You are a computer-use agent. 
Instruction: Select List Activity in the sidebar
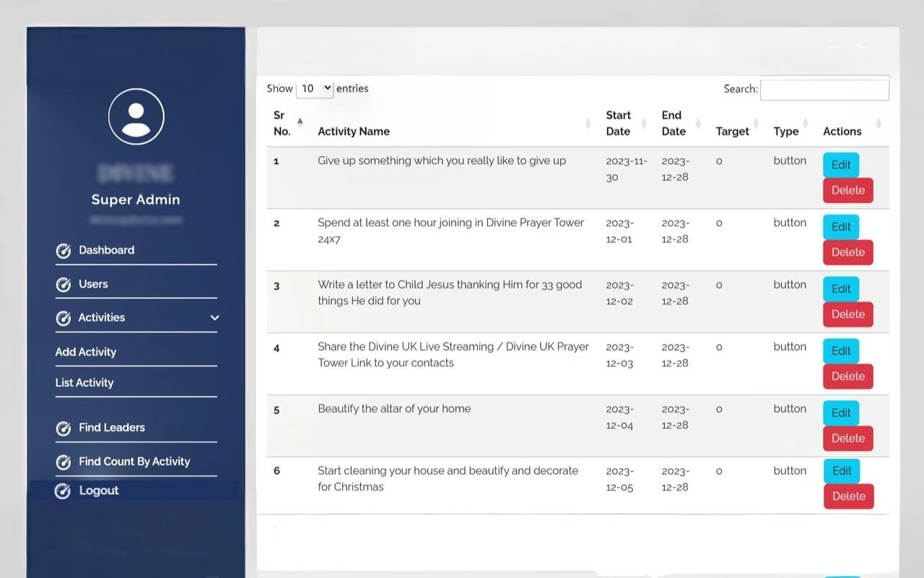(x=84, y=383)
